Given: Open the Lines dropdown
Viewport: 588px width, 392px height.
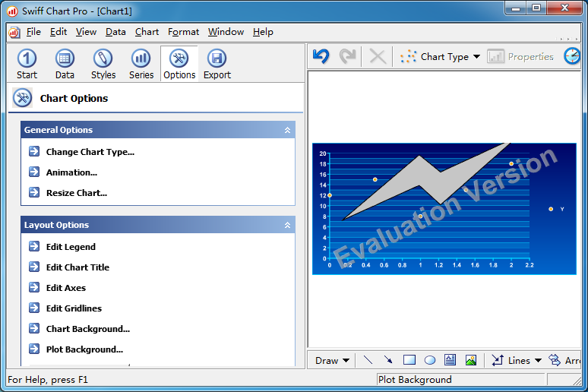Looking at the screenshot, I should tap(517, 360).
